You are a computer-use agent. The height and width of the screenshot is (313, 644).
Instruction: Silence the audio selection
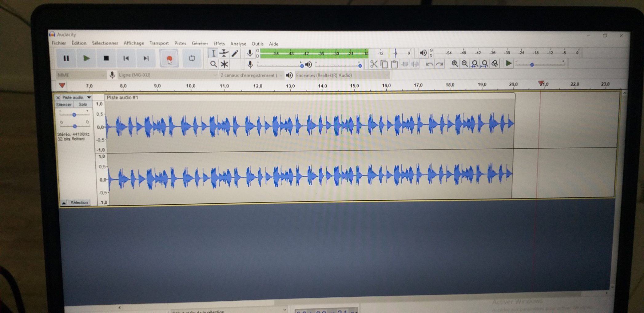coord(415,64)
